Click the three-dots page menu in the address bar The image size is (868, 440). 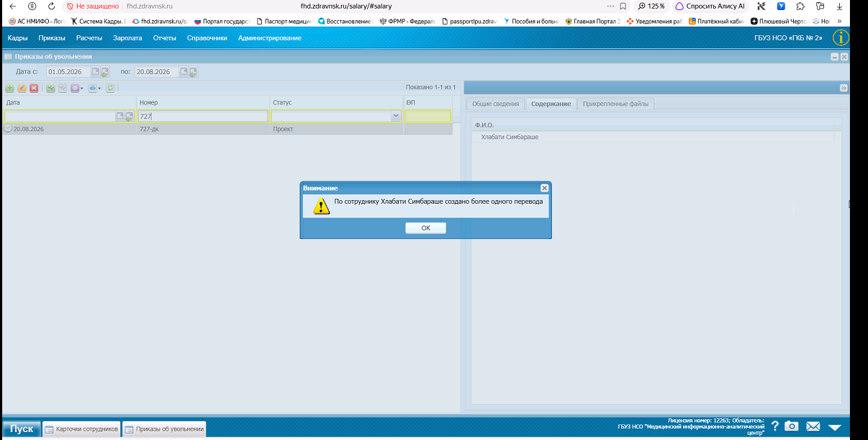point(610,6)
